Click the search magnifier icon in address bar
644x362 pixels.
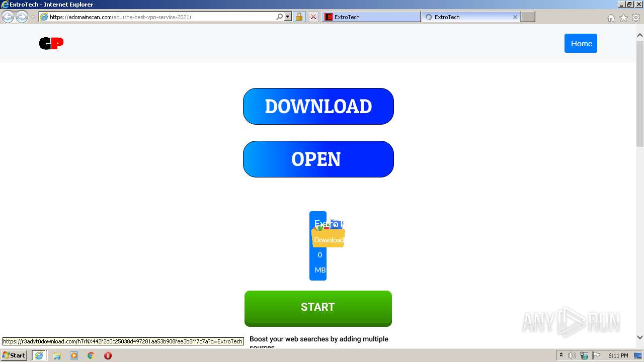click(280, 17)
